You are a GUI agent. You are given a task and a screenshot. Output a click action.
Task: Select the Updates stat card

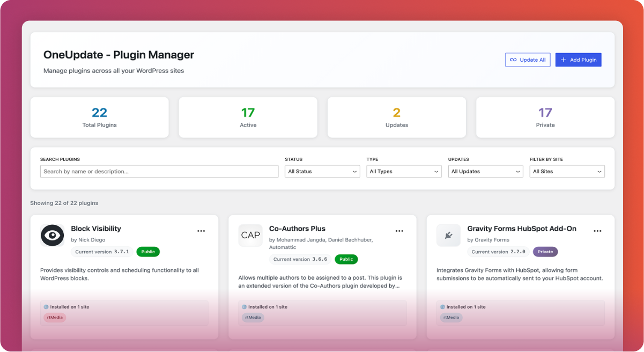click(x=396, y=117)
